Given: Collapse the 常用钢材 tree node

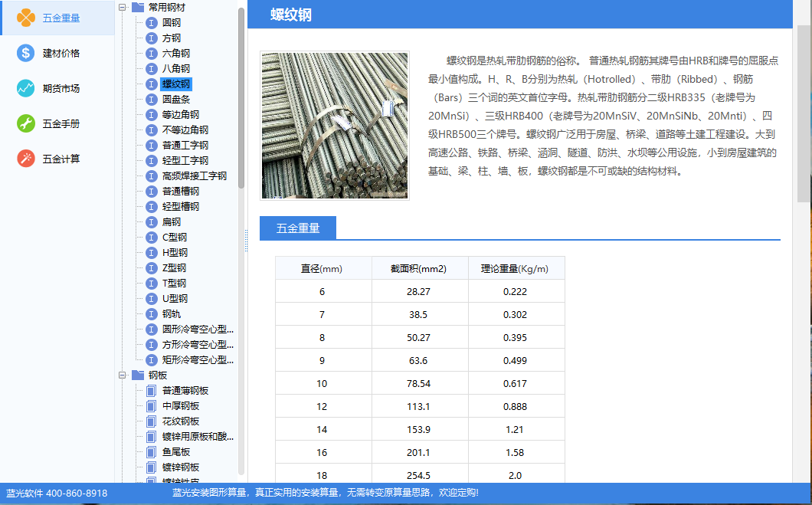Looking at the screenshot, I should pyautogui.click(x=123, y=7).
